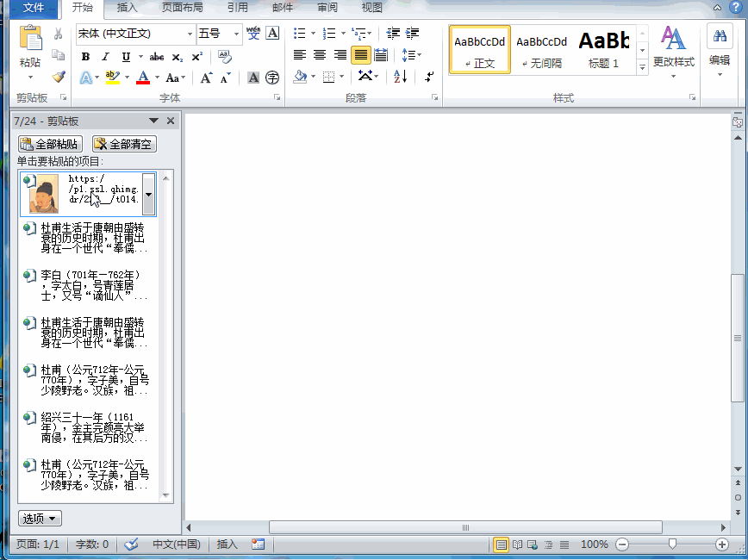Open the 页面布局 ribbon tab
Screen dimensions: 748x560
tap(182, 8)
